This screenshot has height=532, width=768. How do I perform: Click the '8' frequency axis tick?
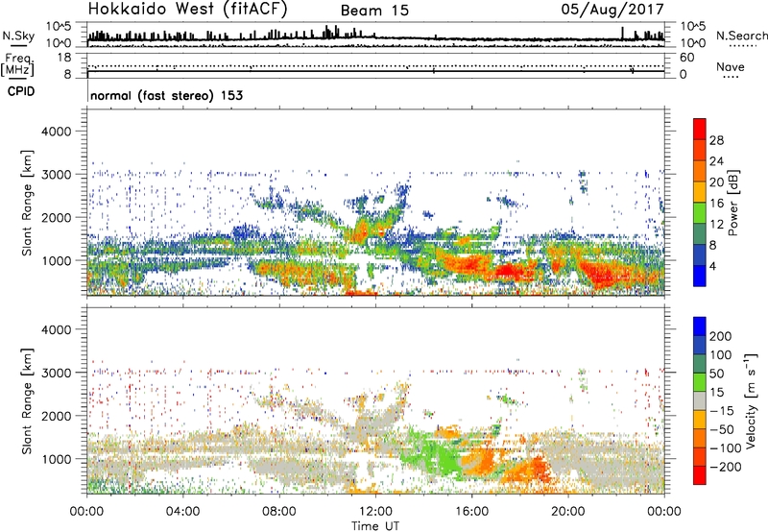tap(67, 75)
